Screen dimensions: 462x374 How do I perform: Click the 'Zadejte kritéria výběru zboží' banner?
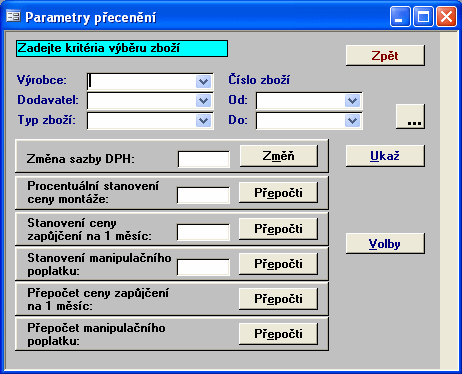[122, 48]
